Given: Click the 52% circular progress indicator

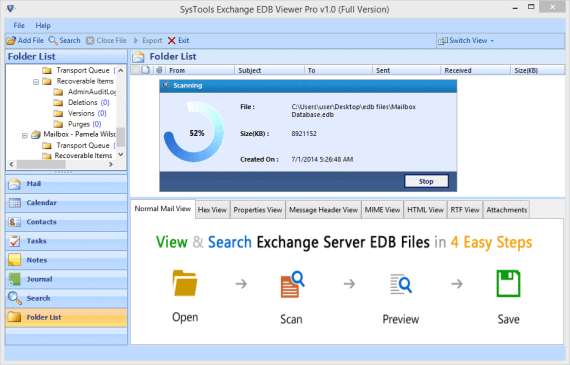Looking at the screenshot, I should pyautogui.click(x=194, y=133).
